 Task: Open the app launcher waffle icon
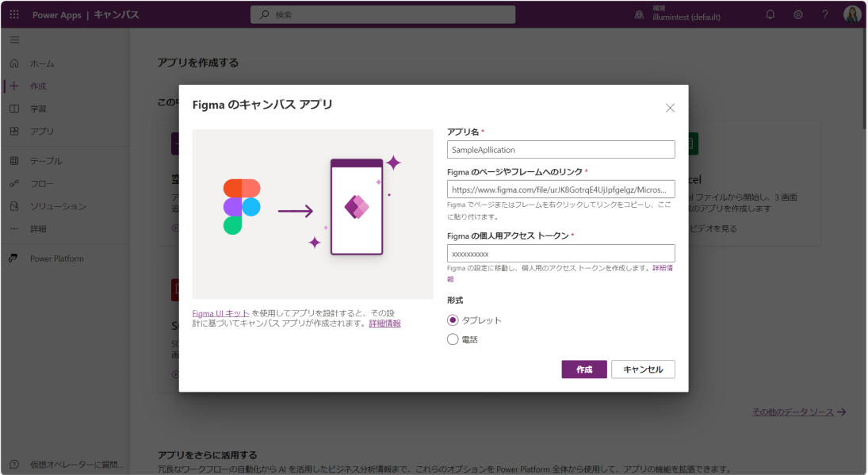click(14, 14)
